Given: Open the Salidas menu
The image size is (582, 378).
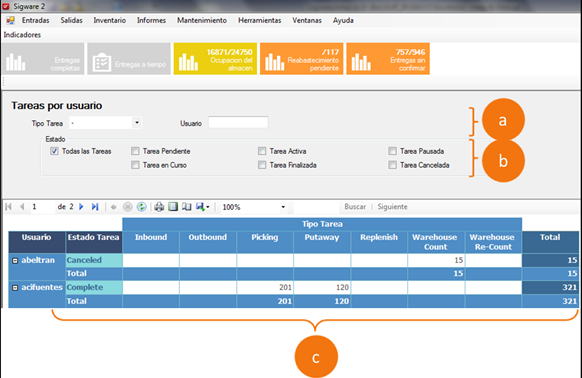Looking at the screenshot, I should (71, 20).
